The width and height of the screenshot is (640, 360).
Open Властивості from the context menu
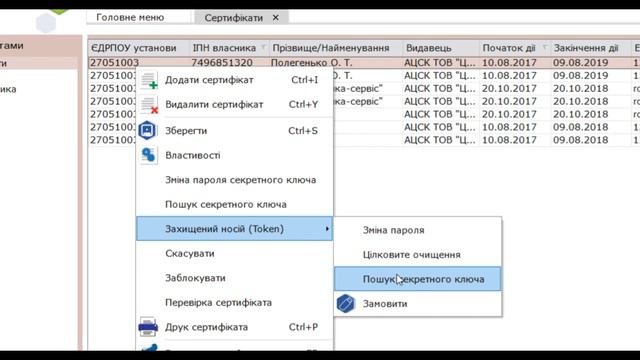click(x=234, y=155)
